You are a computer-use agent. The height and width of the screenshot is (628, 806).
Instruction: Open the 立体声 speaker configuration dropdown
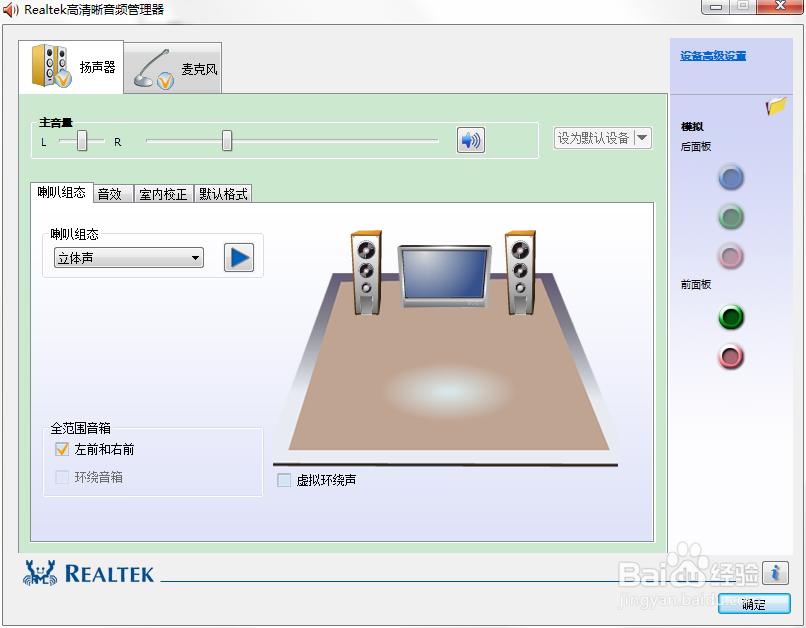coord(129,257)
